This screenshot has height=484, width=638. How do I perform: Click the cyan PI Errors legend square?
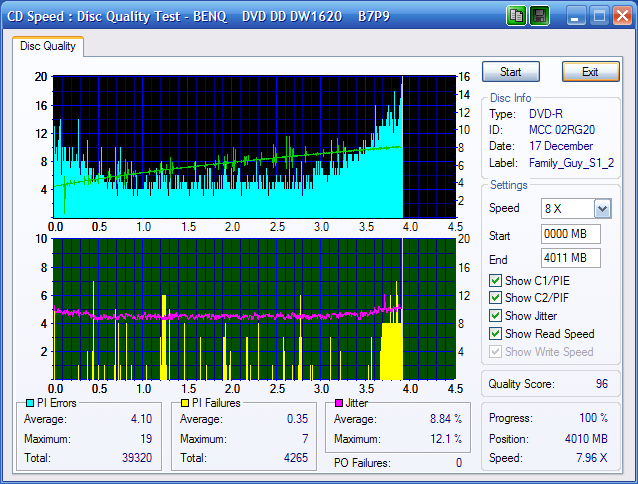click(28, 403)
